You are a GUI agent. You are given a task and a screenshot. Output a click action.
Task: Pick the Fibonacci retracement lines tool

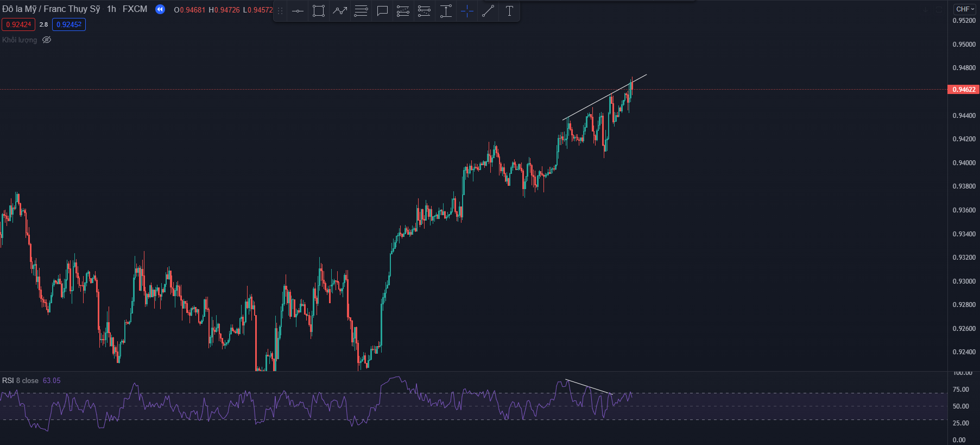coord(361,11)
